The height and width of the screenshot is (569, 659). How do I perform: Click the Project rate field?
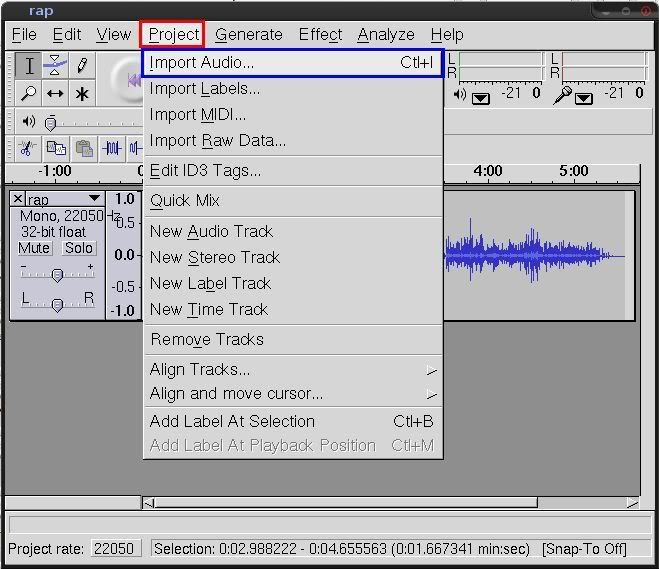pos(116,549)
